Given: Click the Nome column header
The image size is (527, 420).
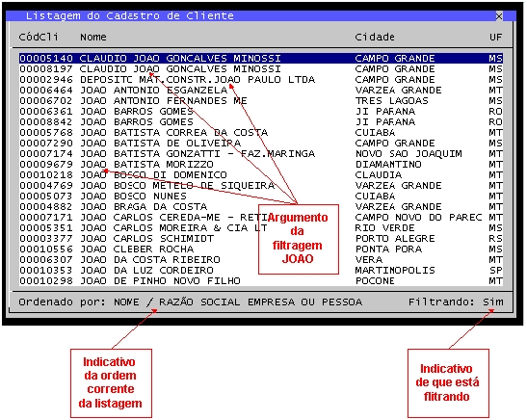Looking at the screenshot, I should (x=93, y=37).
